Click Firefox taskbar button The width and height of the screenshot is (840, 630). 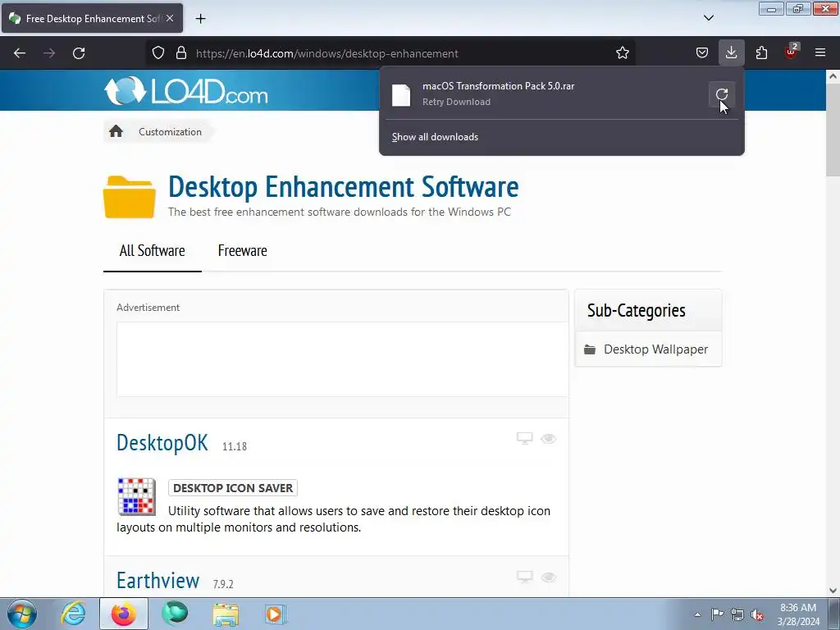pyautogui.click(x=123, y=614)
